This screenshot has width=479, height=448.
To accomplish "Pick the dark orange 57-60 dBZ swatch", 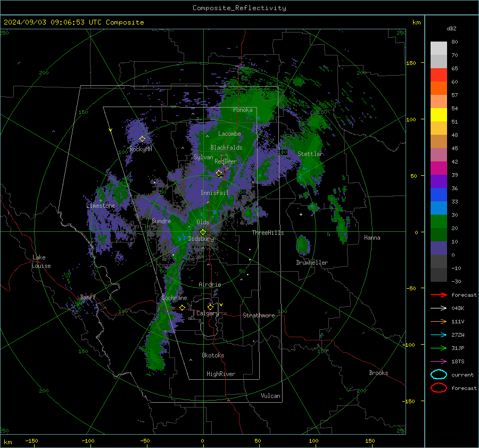I will click(439, 88).
